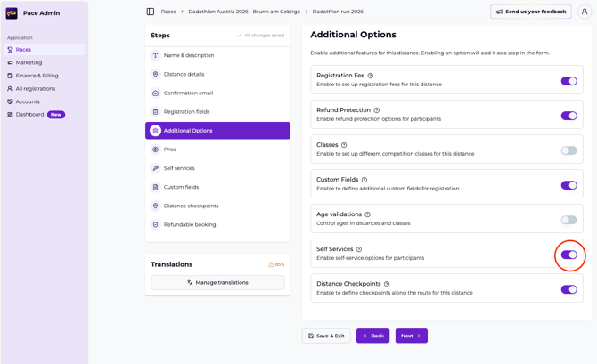Click the Pace Admin logo
Viewport: 597px width, 364px height.
coord(12,13)
